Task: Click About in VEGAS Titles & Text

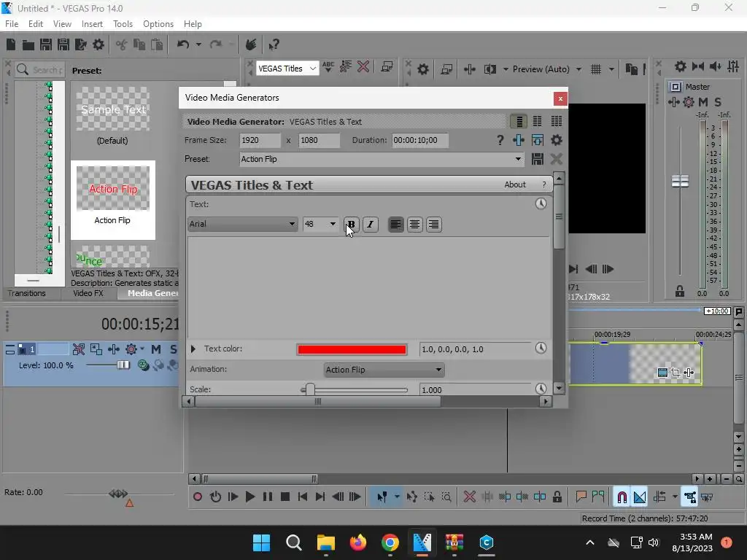Action: point(515,184)
